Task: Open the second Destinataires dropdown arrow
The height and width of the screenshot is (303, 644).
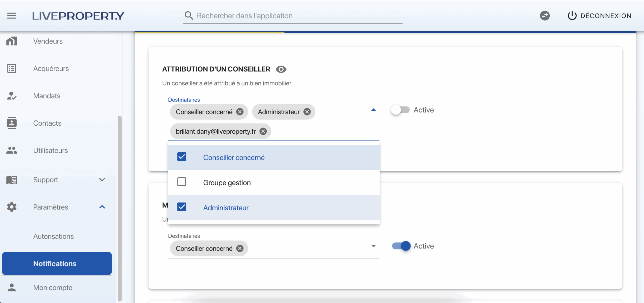Action: coord(373,246)
